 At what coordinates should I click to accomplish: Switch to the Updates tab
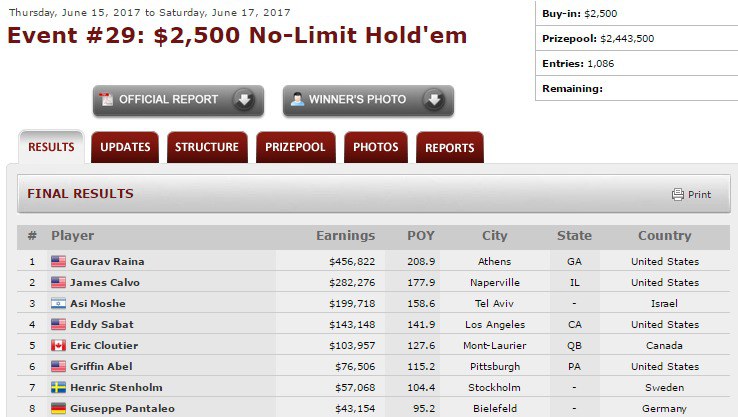(125, 148)
